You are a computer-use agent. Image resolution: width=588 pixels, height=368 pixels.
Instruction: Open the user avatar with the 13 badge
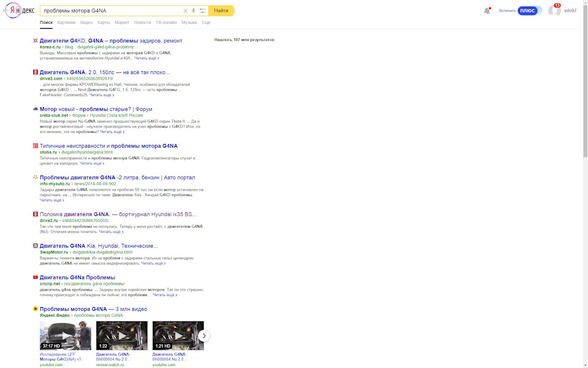tap(554, 10)
